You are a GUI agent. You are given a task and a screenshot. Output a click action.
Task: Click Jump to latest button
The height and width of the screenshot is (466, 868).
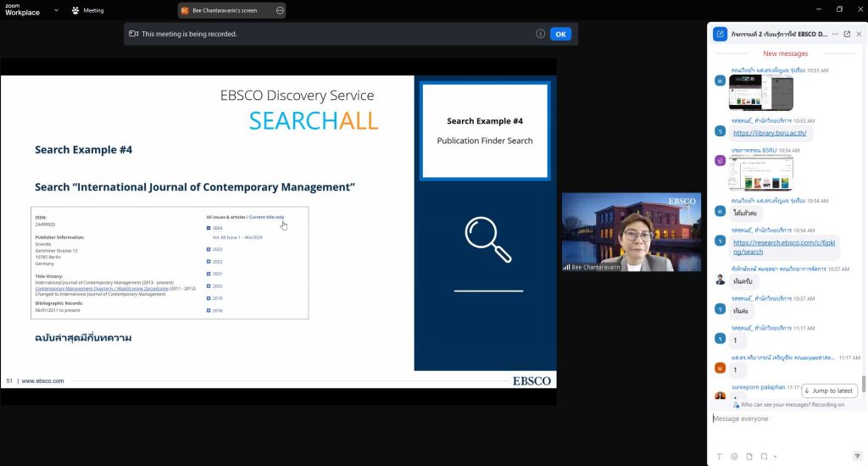click(x=829, y=391)
